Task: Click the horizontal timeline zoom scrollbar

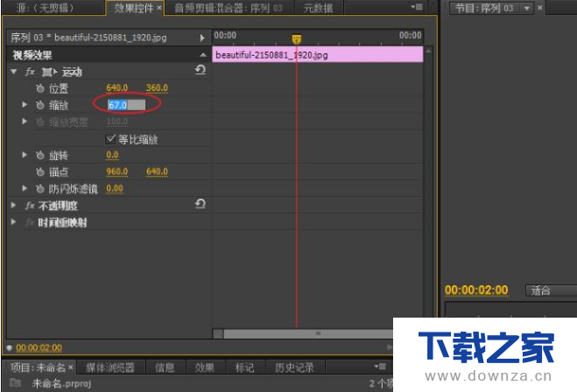Action: 308,333
